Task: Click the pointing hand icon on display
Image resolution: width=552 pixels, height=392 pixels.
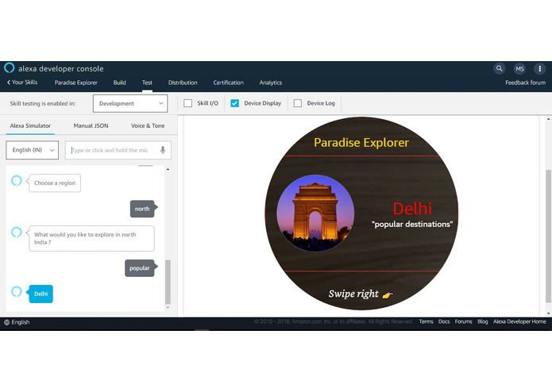Action: click(388, 294)
